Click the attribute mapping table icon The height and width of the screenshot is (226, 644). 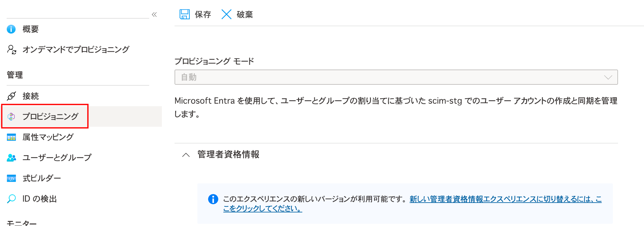[x=11, y=137]
